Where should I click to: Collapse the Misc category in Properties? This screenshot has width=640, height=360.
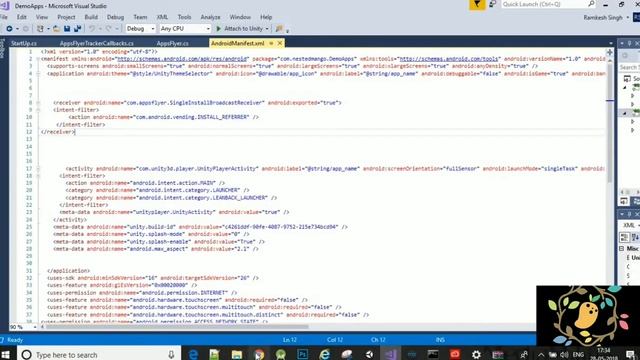pyautogui.click(x=622, y=248)
